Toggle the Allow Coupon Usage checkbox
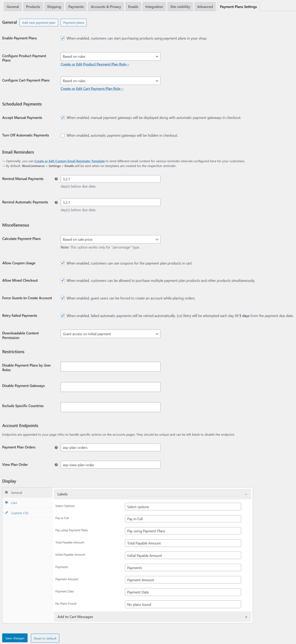This screenshot has height=644, width=296. tap(63, 263)
